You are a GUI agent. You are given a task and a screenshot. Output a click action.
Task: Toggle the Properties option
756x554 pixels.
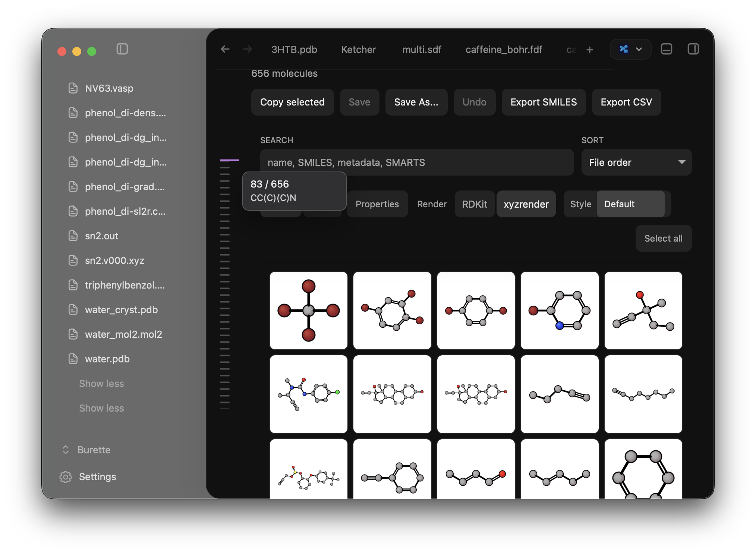coord(377,204)
